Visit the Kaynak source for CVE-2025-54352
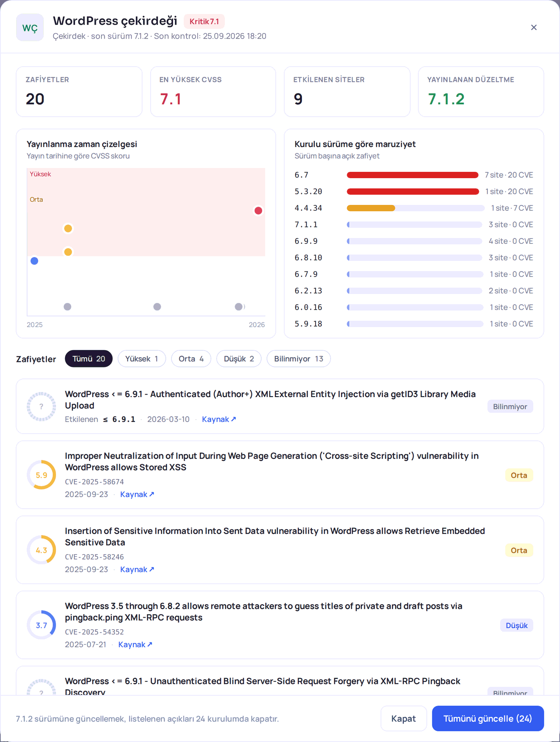 pyautogui.click(x=135, y=644)
